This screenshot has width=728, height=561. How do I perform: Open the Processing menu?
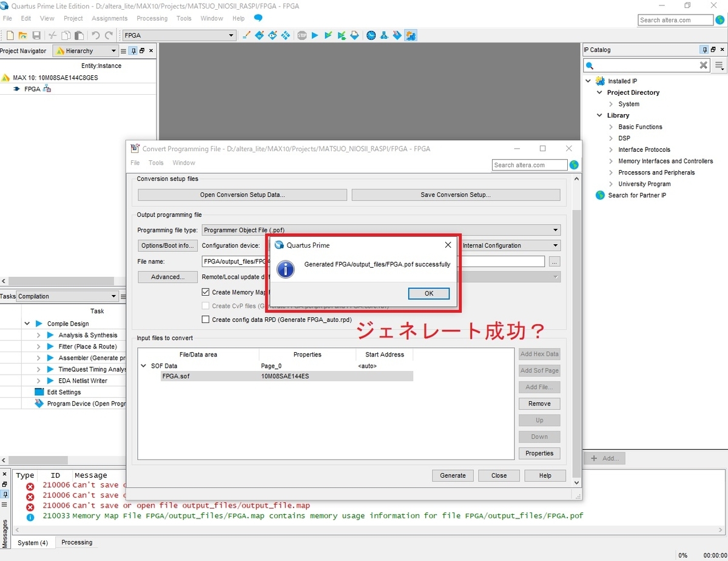point(152,18)
